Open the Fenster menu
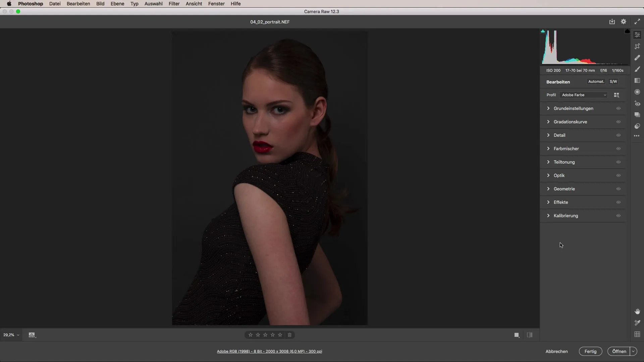 (216, 4)
